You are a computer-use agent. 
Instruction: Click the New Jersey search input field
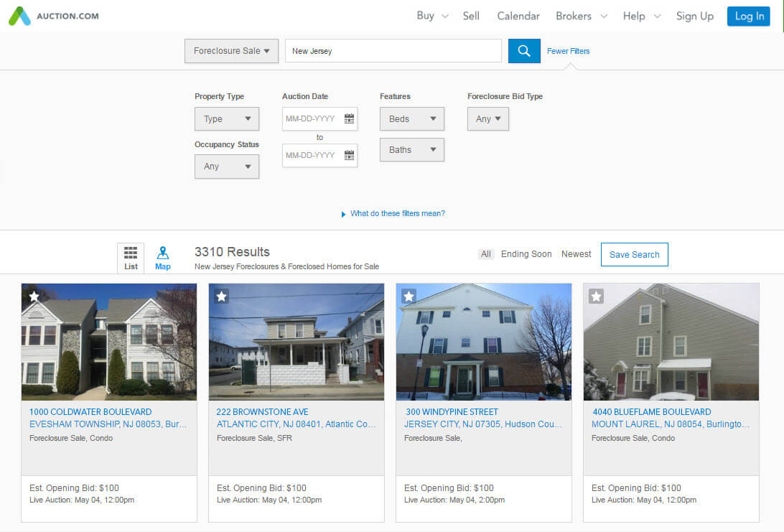393,50
